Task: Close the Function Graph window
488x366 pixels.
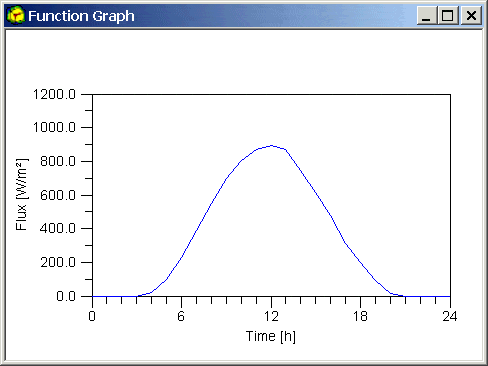Action: point(471,16)
